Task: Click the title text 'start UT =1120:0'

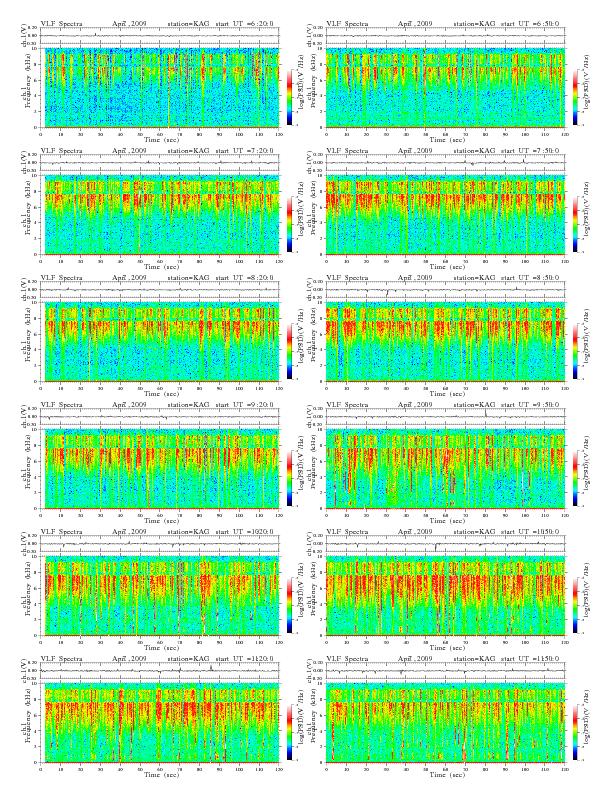Action: tap(244, 660)
